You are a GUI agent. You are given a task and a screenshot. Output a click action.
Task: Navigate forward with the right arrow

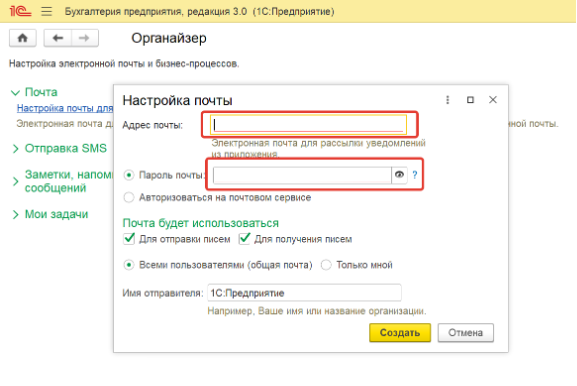coord(85,38)
